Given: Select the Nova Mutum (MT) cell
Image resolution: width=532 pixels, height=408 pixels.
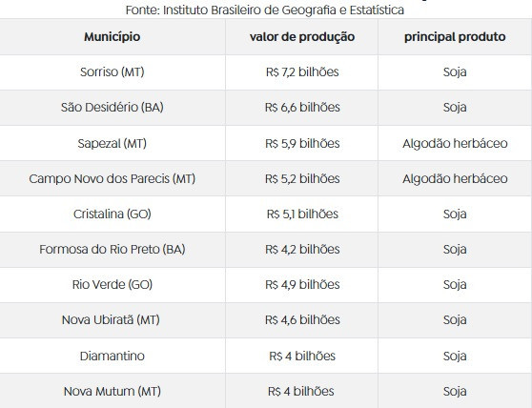Looking at the screenshot, I should point(112,391).
